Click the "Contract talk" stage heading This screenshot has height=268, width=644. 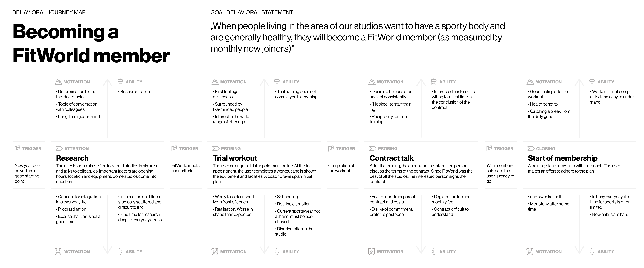392,158
